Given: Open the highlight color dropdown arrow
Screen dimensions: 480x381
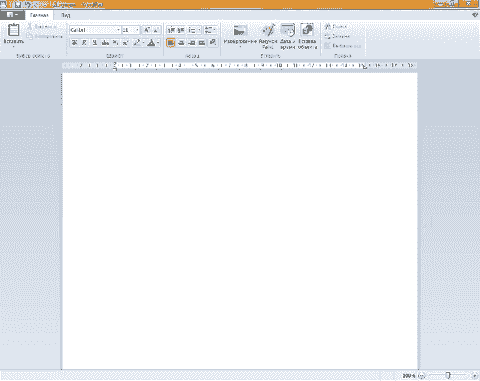Looking at the screenshot, I should [x=143, y=43].
